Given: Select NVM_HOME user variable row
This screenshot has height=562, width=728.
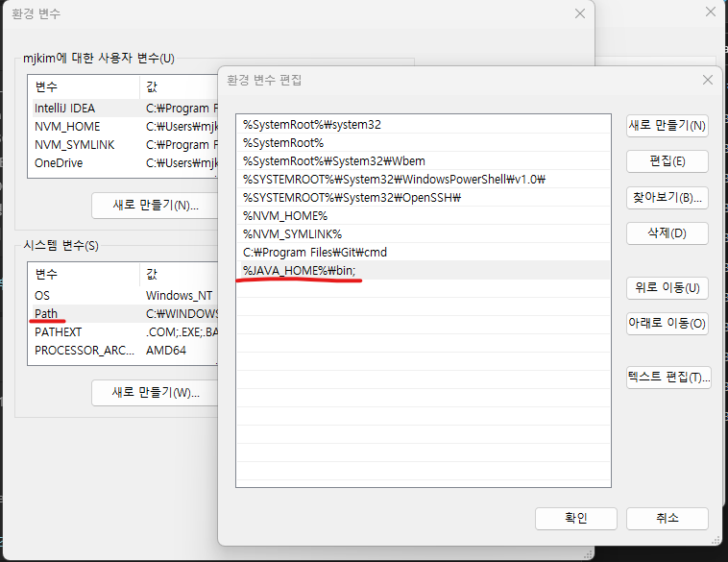Looking at the screenshot, I should (x=124, y=127).
